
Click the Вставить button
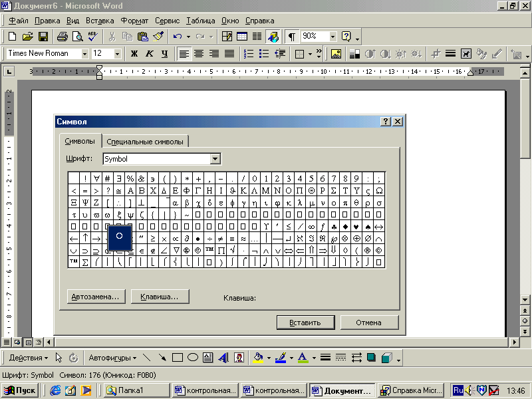[305, 323]
